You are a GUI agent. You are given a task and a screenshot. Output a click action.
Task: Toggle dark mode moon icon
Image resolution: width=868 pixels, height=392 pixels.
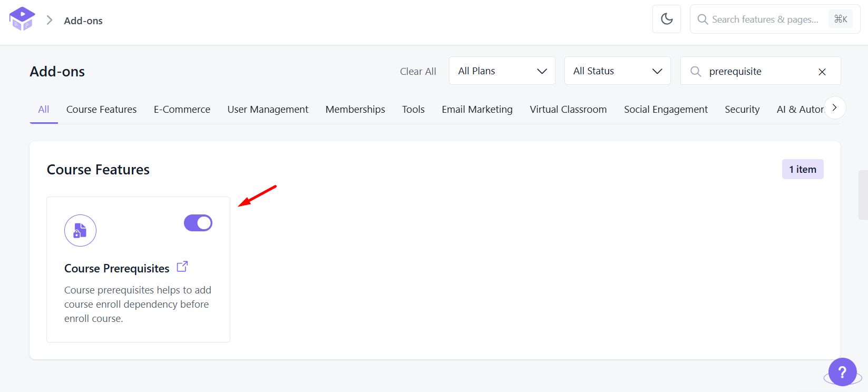[x=667, y=19]
